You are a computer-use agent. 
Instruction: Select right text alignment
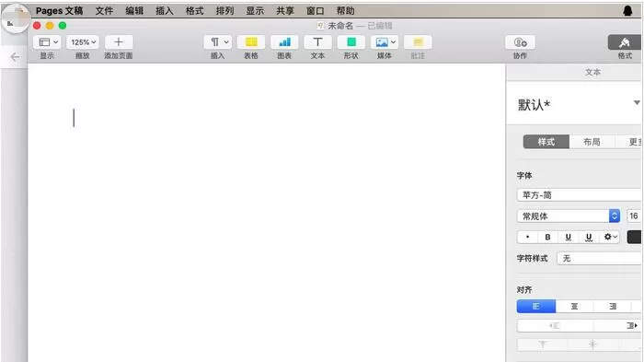coord(613,306)
